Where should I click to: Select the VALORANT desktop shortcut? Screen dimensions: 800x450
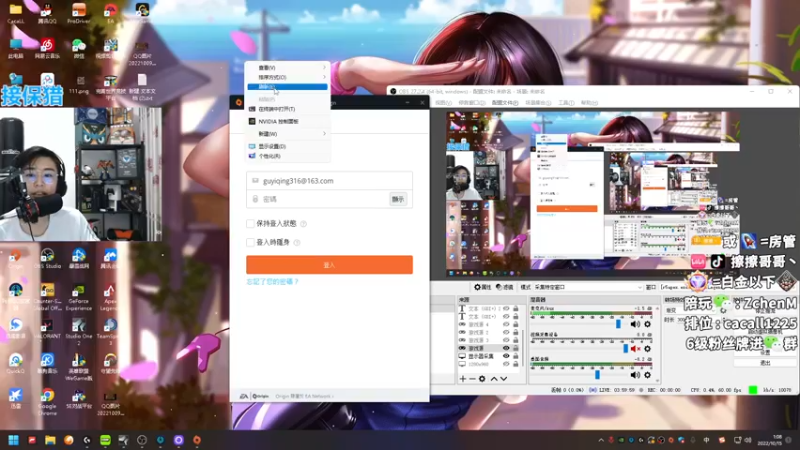47,329
